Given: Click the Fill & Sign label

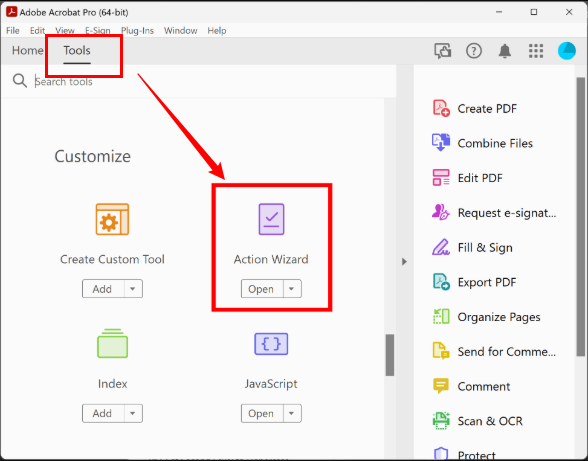Looking at the screenshot, I should tap(485, 248).
